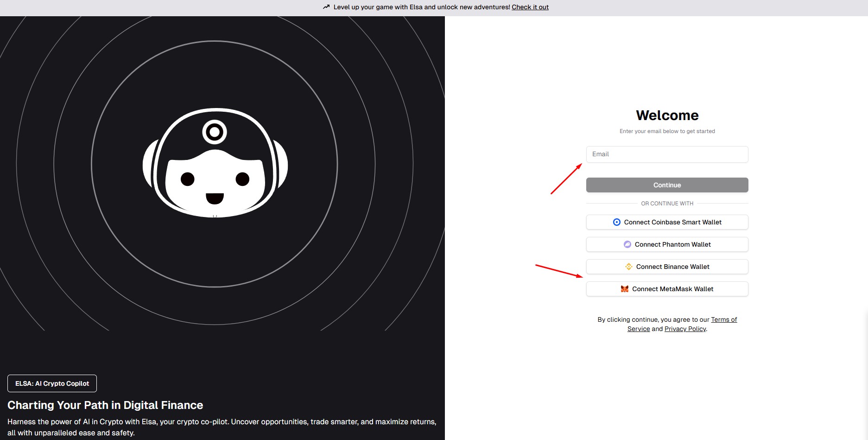Screen dimensions: 868x440
Task: Click "Charting Your Path in Digital Finance" headline
Action: 105,405
